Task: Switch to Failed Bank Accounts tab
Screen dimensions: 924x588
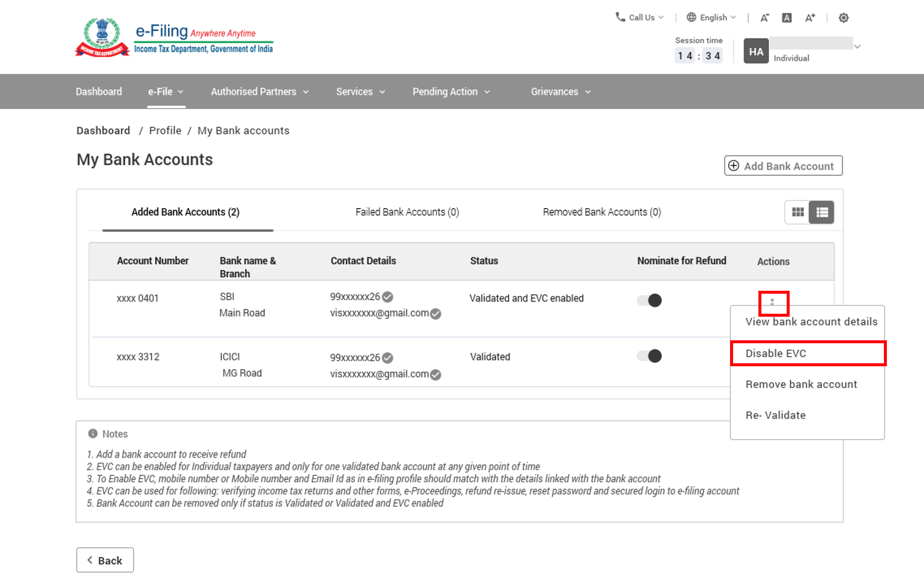Action: [x=407, y=212]
